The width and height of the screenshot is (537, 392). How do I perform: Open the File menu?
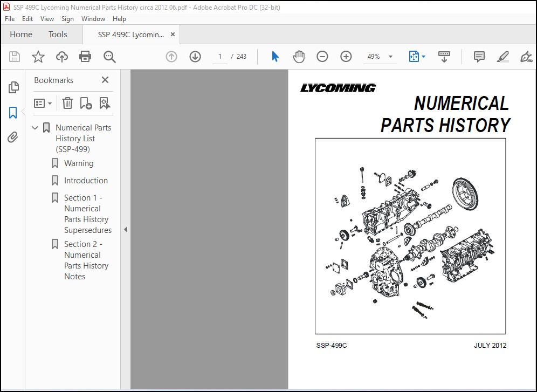tap(10, 19)
